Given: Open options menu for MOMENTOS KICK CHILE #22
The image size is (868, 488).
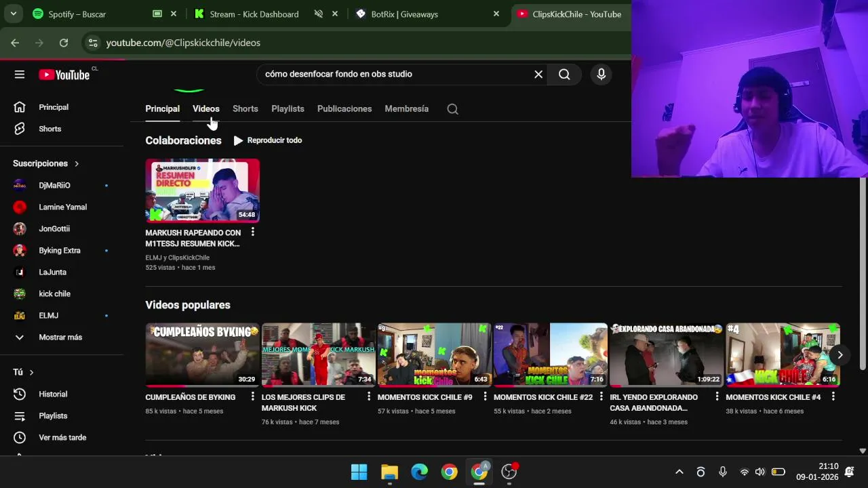Looking at the screenshot, I should pyautogui.click(x=601, y=396).
